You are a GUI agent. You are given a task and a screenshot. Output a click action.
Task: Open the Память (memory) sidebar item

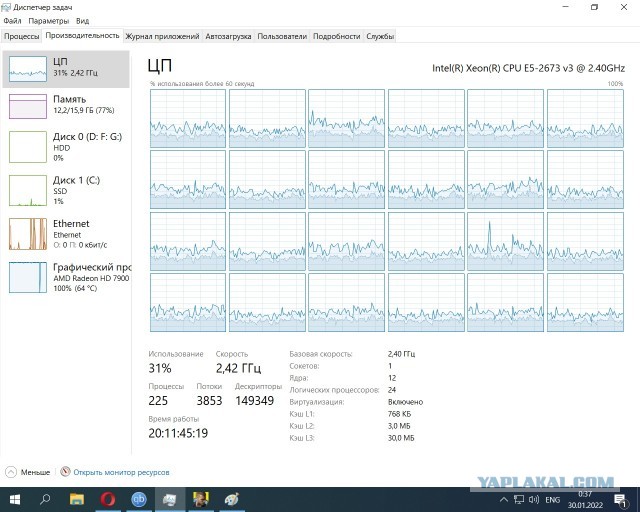click(x=66, y=105)
